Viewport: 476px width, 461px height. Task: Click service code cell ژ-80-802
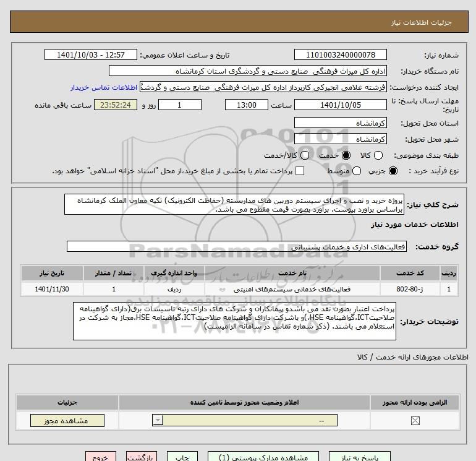pyautogui.click(x=410, y=289)
